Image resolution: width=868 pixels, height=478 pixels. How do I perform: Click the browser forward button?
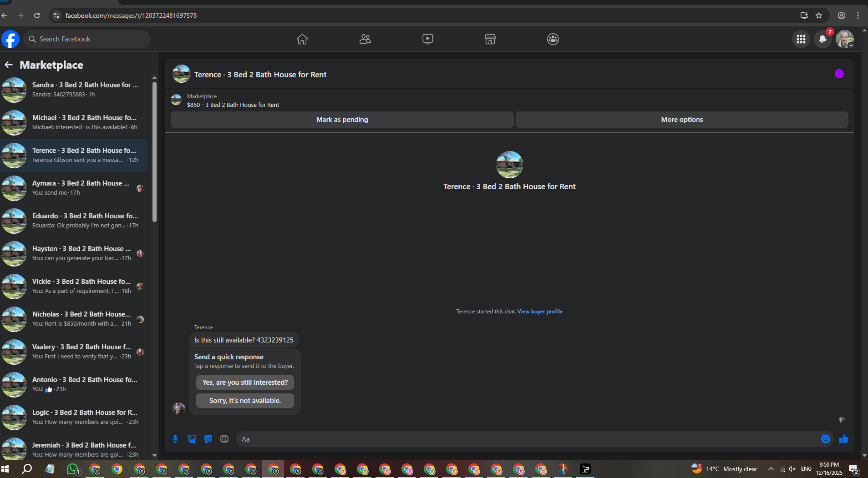point(20,15)
